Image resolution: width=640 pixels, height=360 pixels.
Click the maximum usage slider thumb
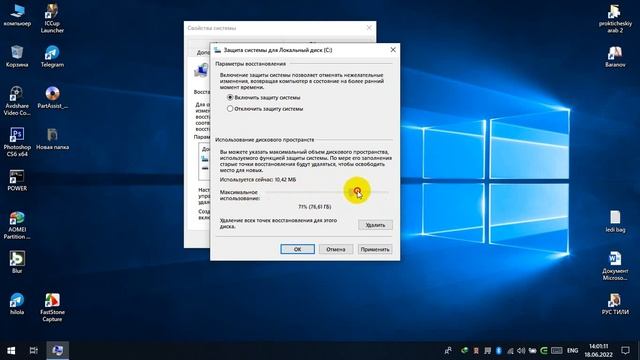(357, 191)
